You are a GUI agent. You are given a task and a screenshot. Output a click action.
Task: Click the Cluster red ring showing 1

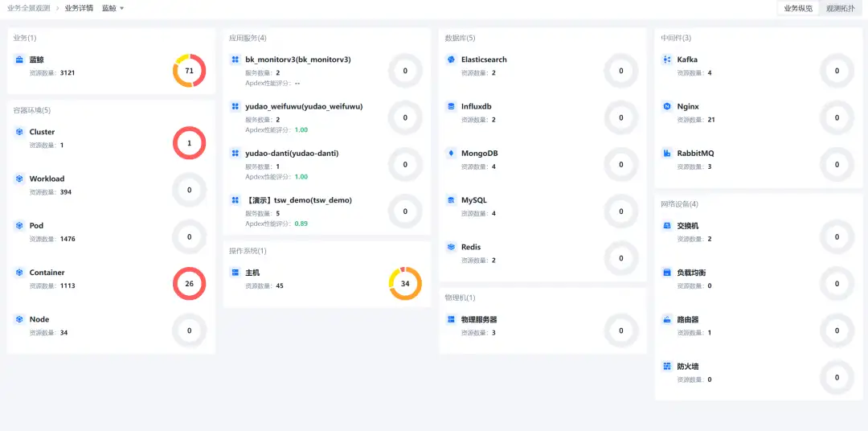coord(190,143)
